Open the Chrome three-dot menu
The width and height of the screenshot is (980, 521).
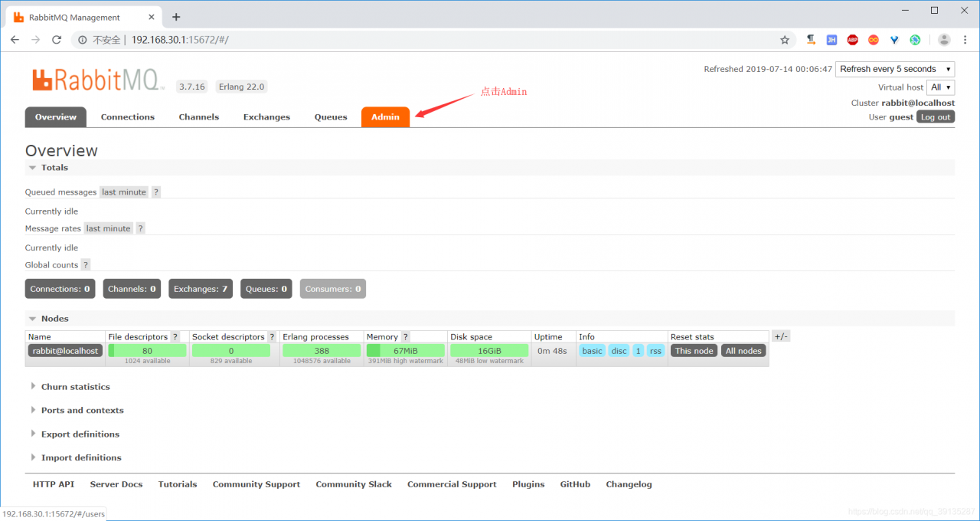coord(965,40)
